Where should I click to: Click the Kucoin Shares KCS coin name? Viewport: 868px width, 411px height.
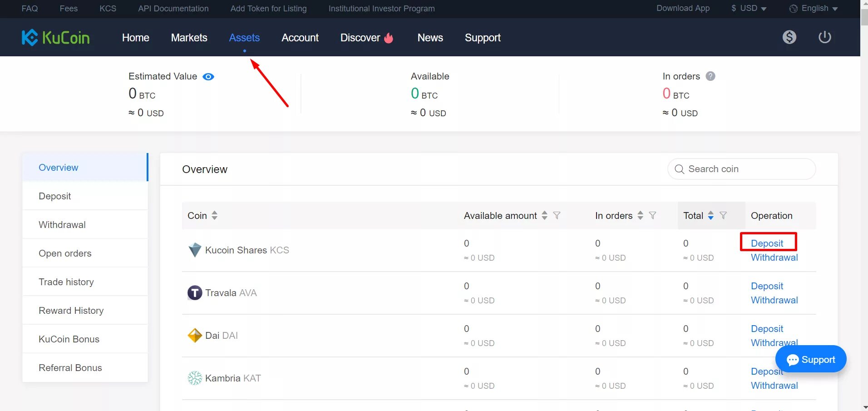coord(247,250)
